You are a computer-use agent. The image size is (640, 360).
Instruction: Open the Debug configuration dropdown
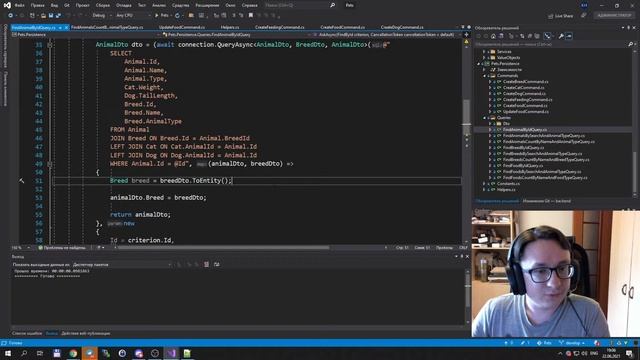tap(101, 16)
